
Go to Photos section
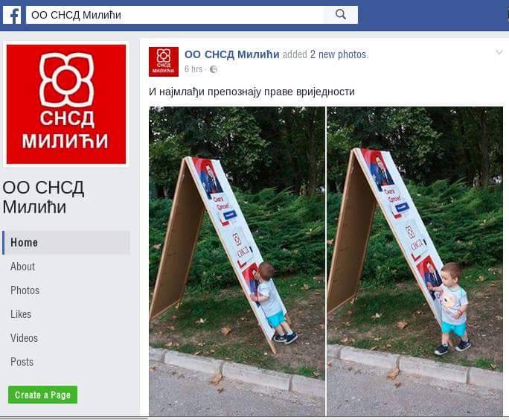(x=25, y=290)
